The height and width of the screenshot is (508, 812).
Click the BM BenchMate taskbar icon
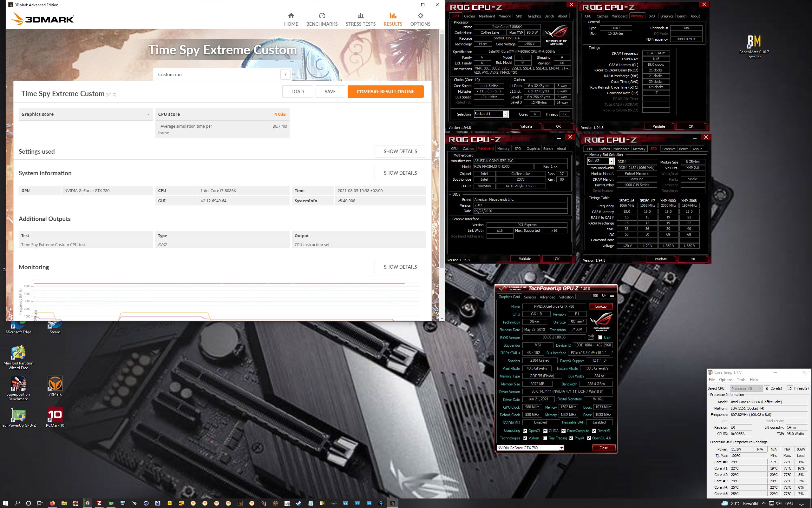click(322, 503)
